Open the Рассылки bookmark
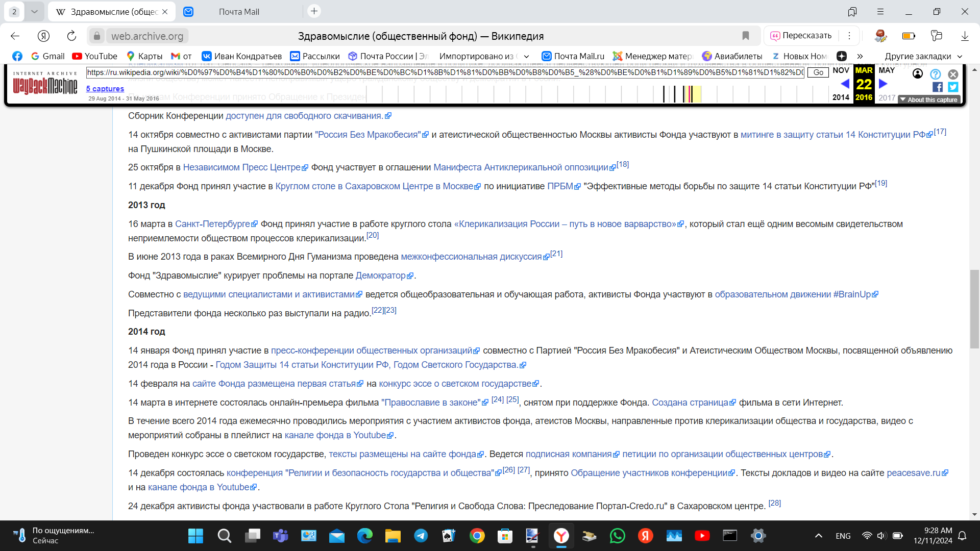The image size is (980, 551). [x=315, y=56]
